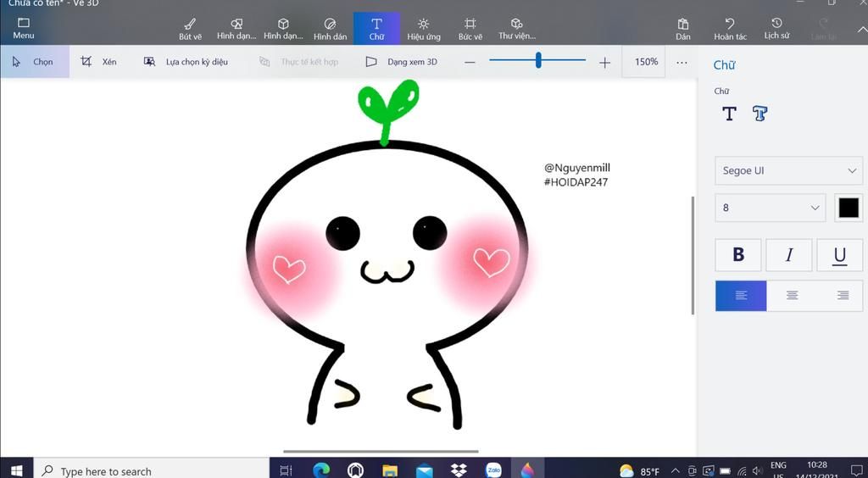
Task: Open the notification center icon
Action: [856, 471]
